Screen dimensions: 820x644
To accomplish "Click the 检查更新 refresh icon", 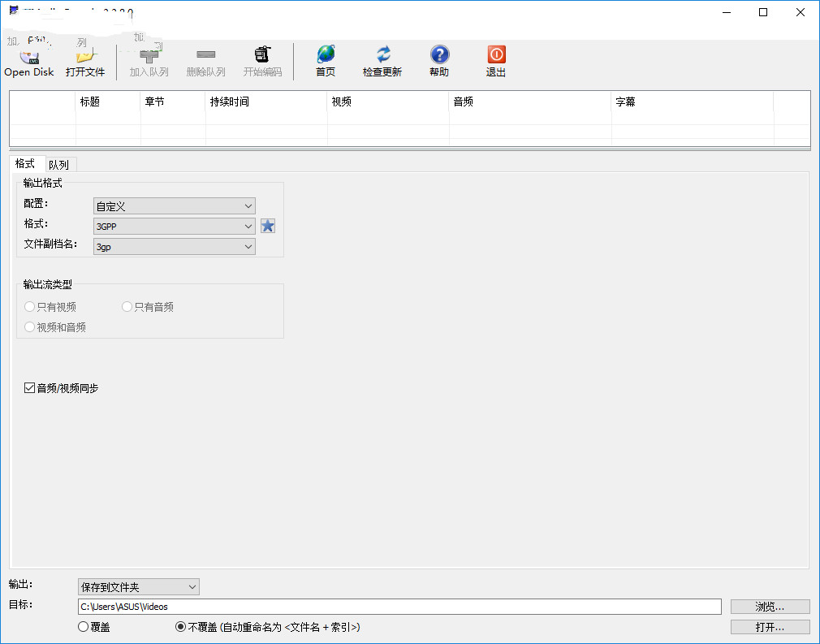I will point(382,55).
